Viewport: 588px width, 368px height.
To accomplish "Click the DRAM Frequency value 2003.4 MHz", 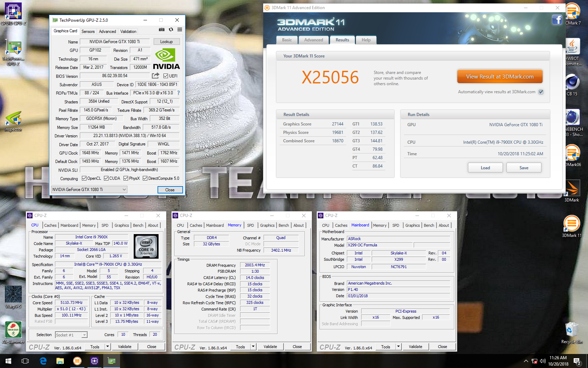I will click(255, 265).
